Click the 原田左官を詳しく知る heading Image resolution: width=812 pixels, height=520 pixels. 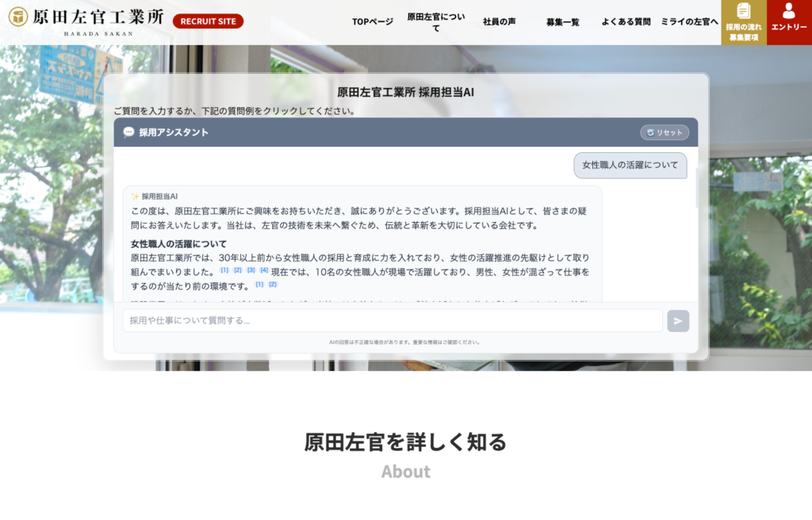point(405,442)
